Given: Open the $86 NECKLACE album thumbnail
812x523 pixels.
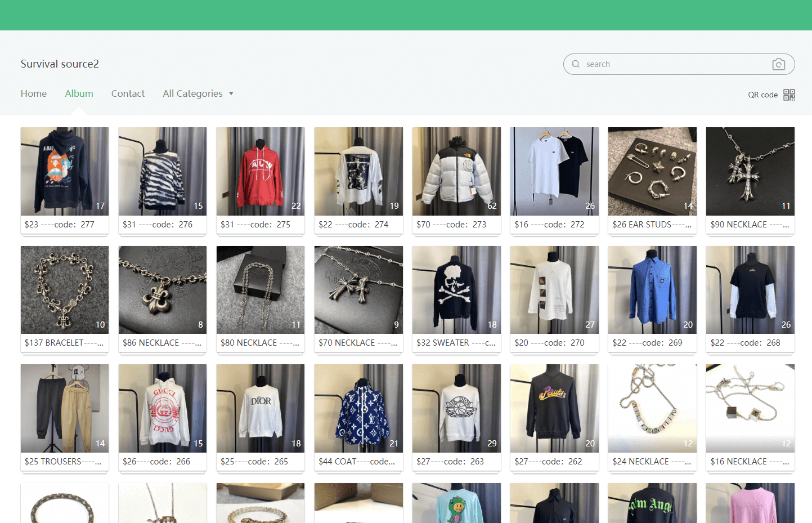Looking at the screenshot, I should point(163,290).
